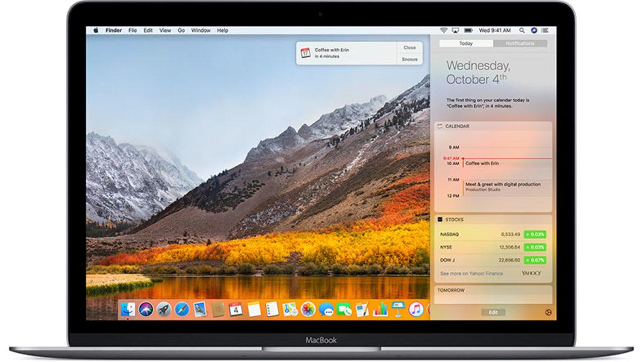Open Keynote from the Dock
Viewport: 644px width, 362px height.
(x=398, y=309)
